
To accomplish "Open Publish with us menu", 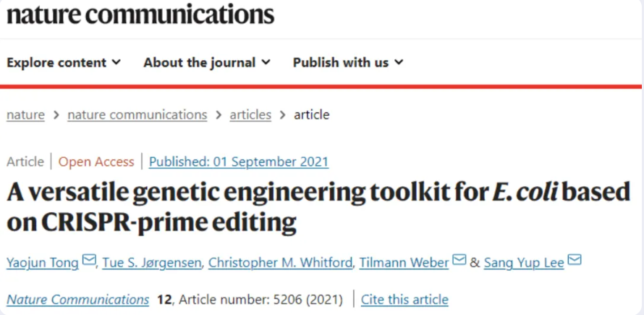I will (x=348, y=62).
